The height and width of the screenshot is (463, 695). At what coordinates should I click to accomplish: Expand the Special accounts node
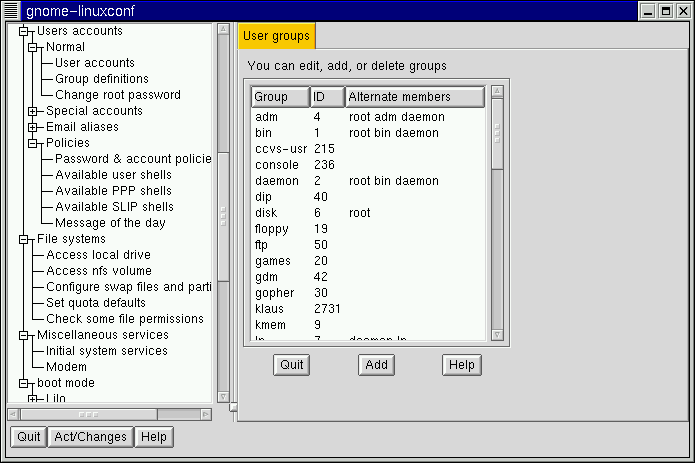coord(32,111)
